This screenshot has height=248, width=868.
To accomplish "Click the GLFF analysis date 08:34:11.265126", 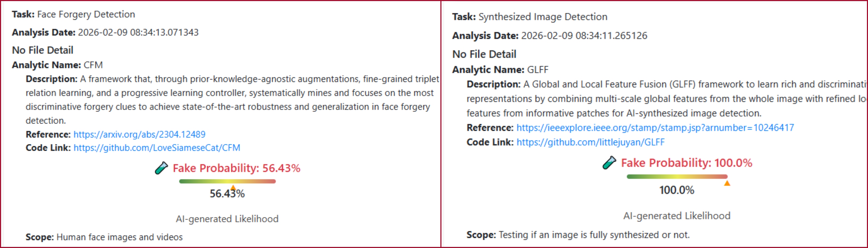I will tap(584, 36).
